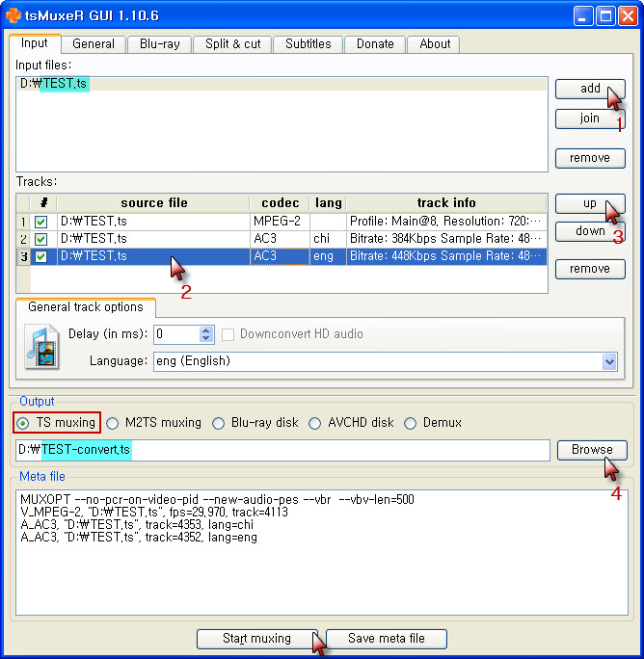The width and height of the screenshot is (644, 659).
Task: Click row header number 1
Action: (x=23, y=222)
